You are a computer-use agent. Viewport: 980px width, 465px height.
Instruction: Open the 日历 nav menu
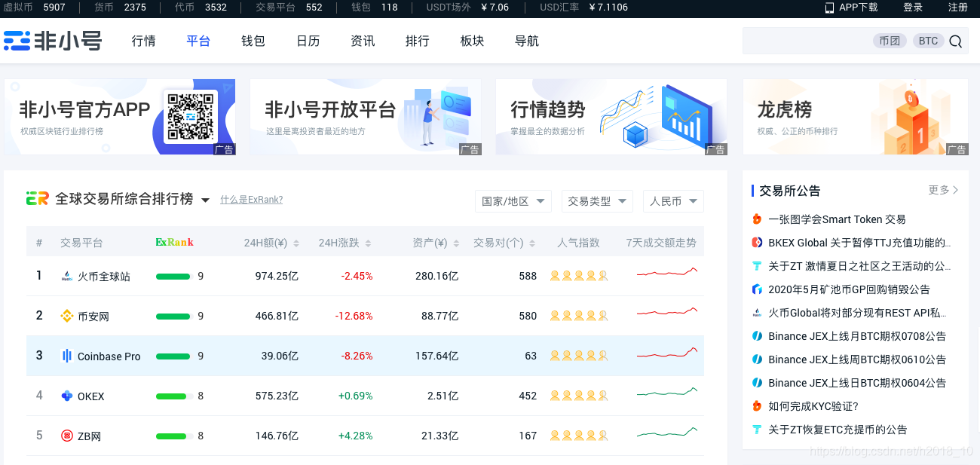(x=308, y=41)
